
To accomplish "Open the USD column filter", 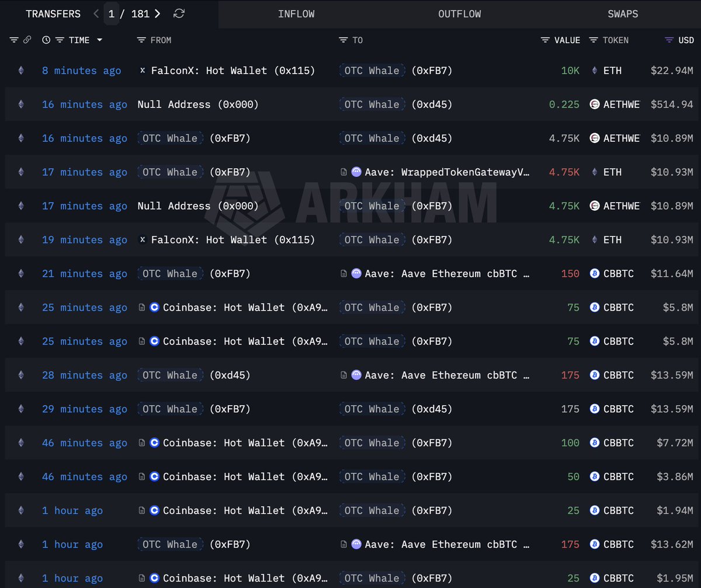I will pos(669,40).
